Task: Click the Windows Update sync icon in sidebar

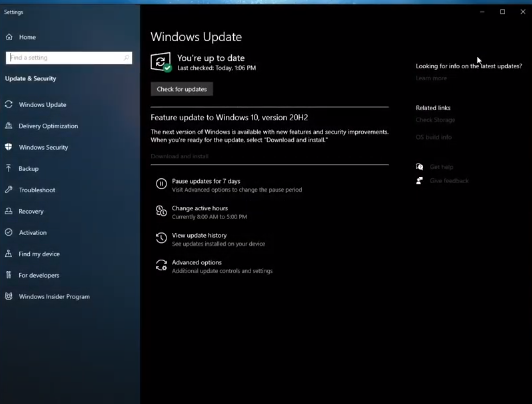Action: coord(9,104)
